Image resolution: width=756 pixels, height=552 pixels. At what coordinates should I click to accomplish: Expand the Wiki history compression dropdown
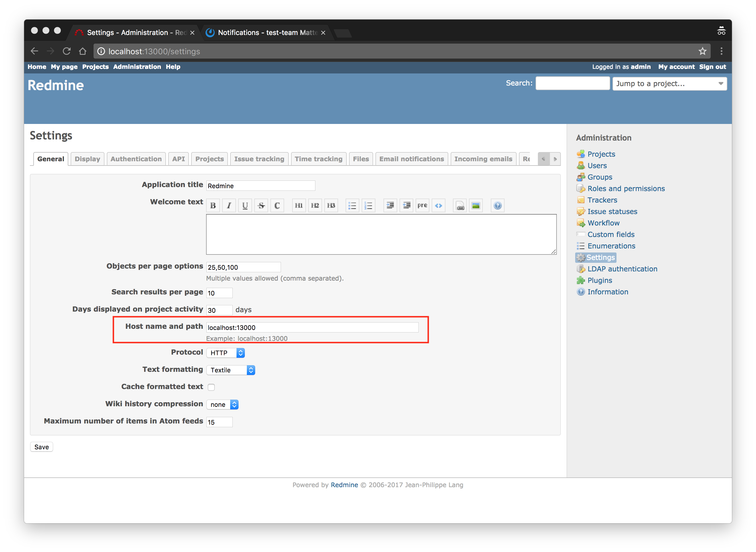pyautogui.click(x=222, y=405)
